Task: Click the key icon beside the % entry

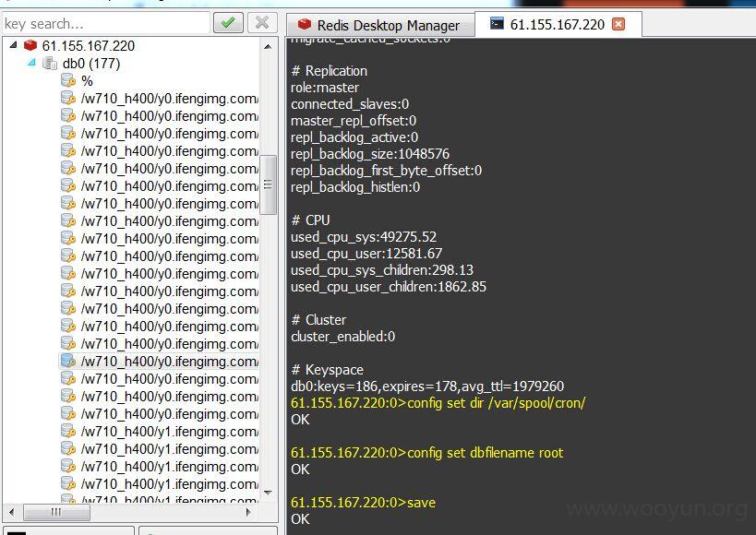Action: tap(68, 80)
